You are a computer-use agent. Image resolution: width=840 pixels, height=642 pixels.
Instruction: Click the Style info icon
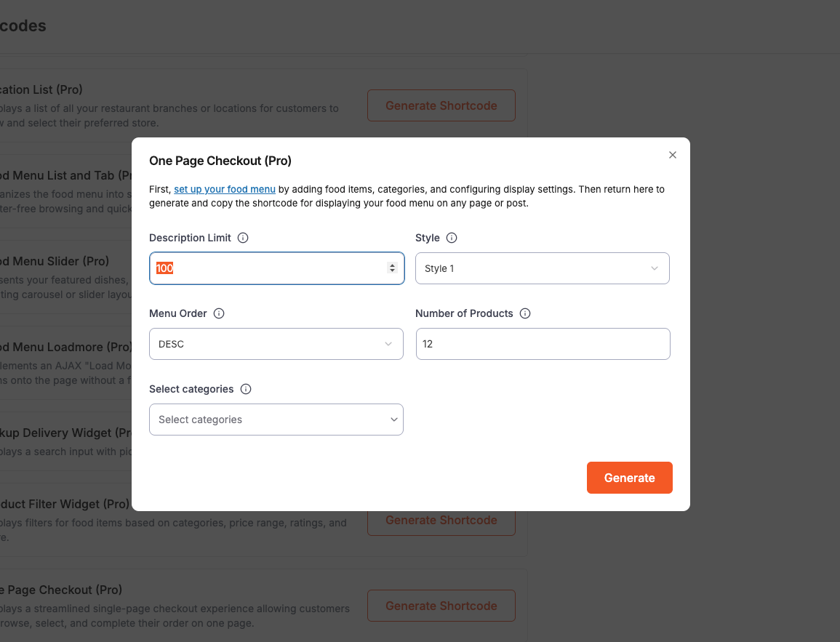click(x=452, y=238)
